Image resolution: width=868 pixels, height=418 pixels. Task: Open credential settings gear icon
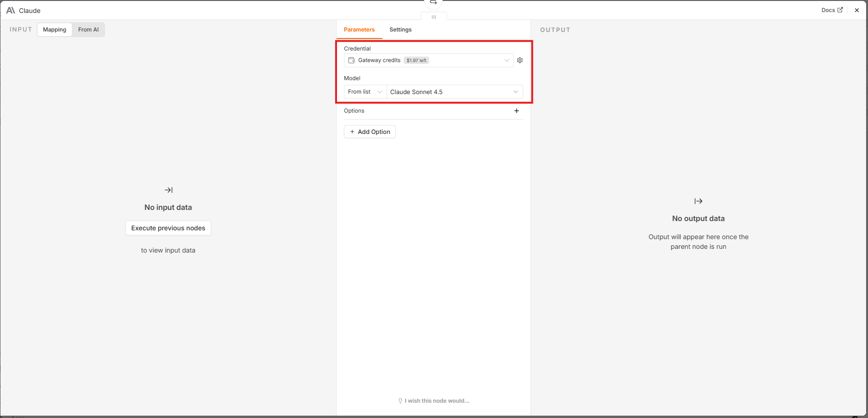pyautogui.click(x=520, y=60)
